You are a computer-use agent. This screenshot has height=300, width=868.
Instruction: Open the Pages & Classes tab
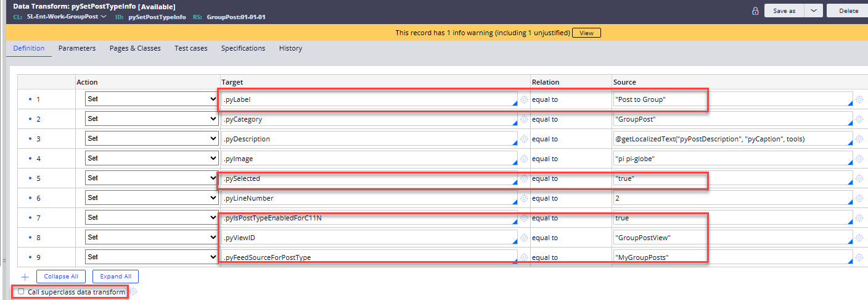(x=135, y=48)
